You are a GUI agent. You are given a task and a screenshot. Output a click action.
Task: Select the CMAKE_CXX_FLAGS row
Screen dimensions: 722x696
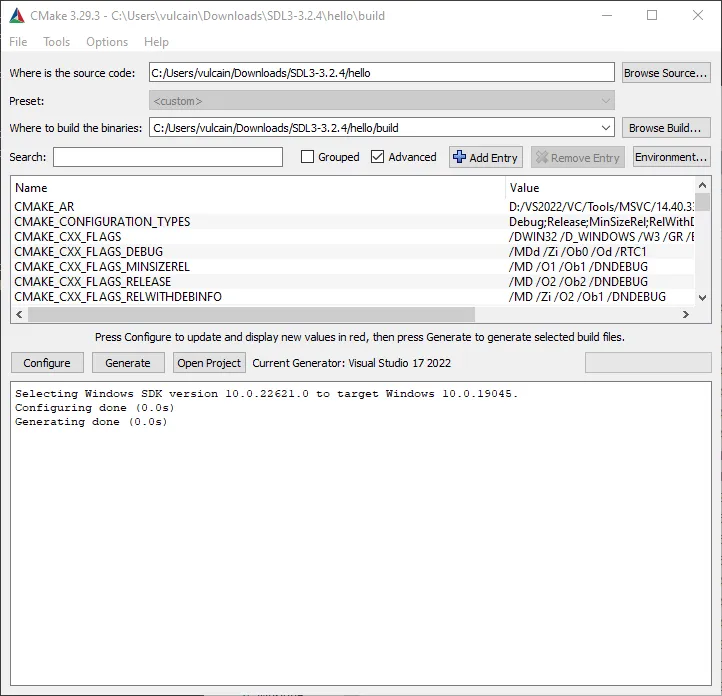pos(352,237)
